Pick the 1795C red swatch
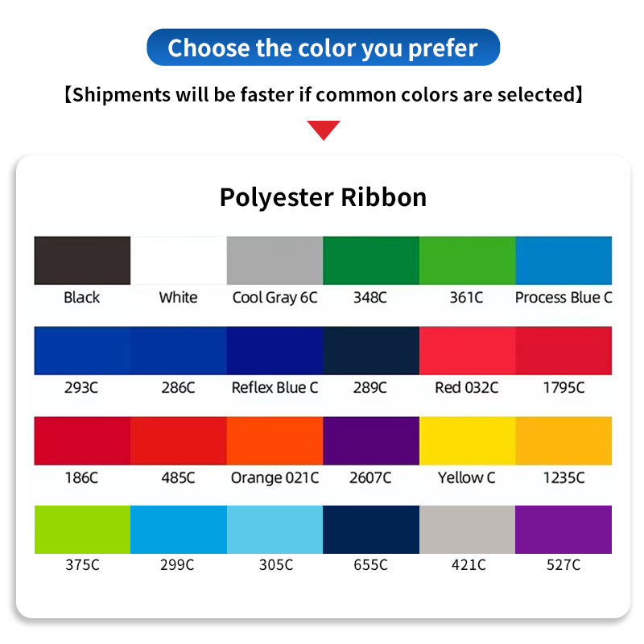Image resolution: width=644 pixels, height=644 pixels. coord(564,351)
